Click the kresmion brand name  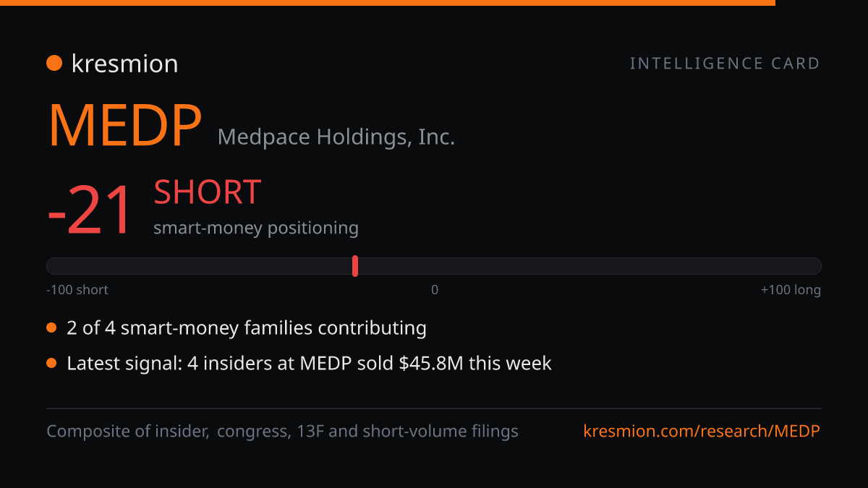124,64
